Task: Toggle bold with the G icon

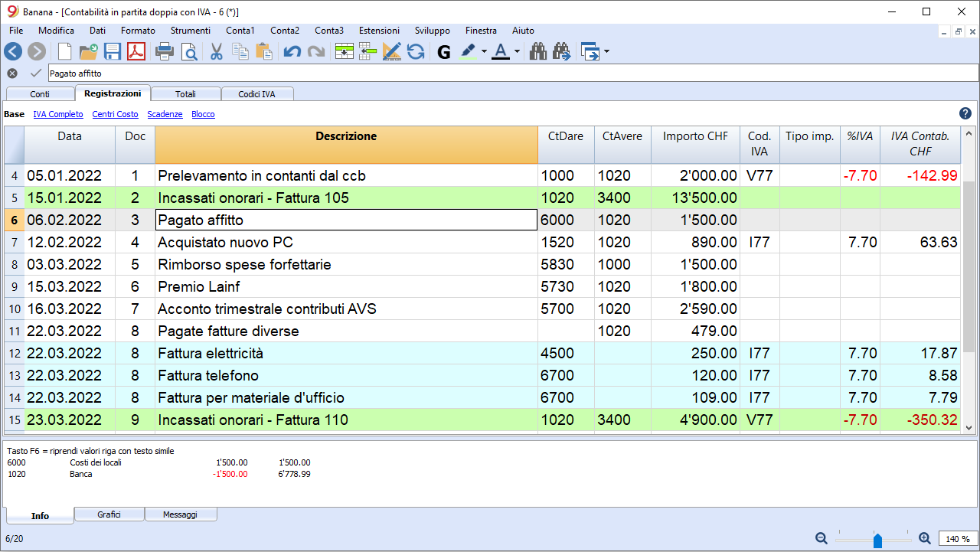Action: coord(444,52)
